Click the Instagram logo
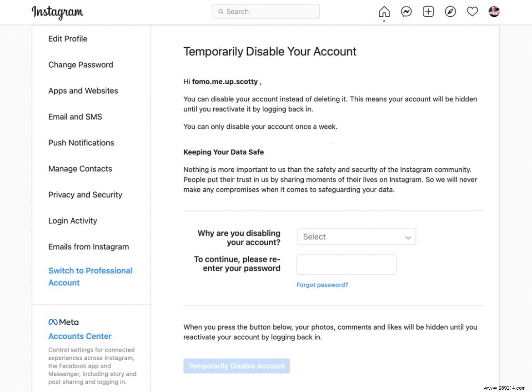Viewport: 532px width, 392px height. pos(57,12)
